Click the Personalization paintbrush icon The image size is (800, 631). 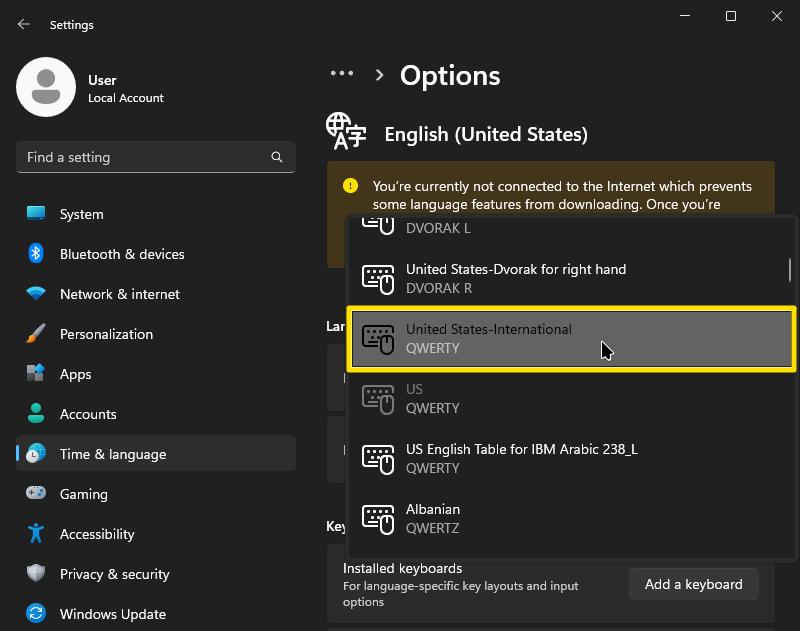(x=36, y=334)
